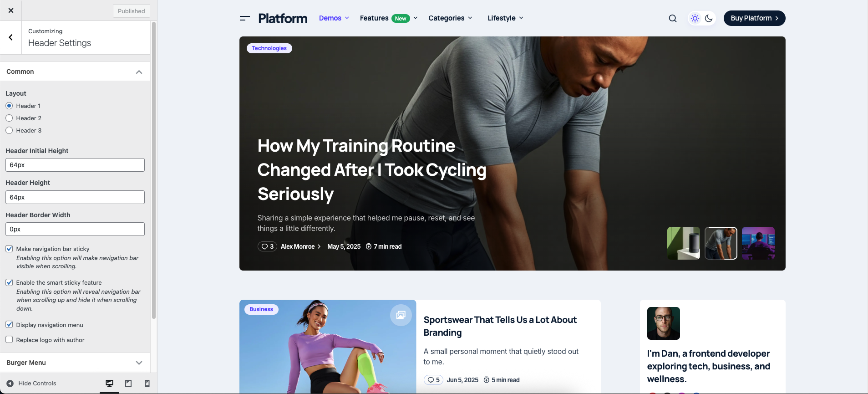868x394 pixels.
Task: Open the hamburger menu beside Platform logo
Action: (x=245, y=18)
